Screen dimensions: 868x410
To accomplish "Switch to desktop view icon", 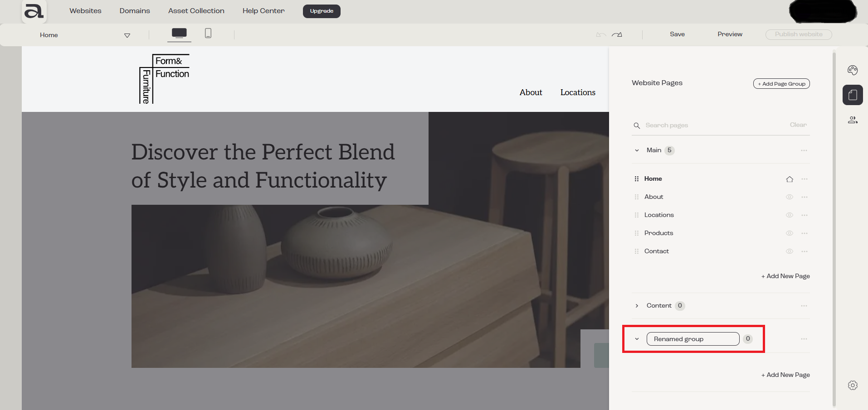I will [x=179, y=33].
